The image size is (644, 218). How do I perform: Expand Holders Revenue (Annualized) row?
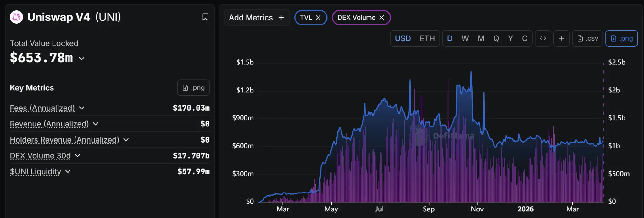126,140
